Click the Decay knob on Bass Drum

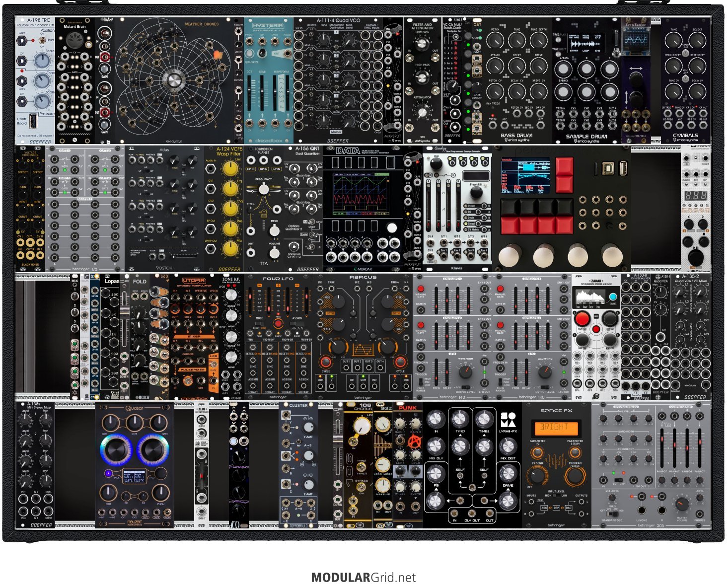click(x=517, y=66)
